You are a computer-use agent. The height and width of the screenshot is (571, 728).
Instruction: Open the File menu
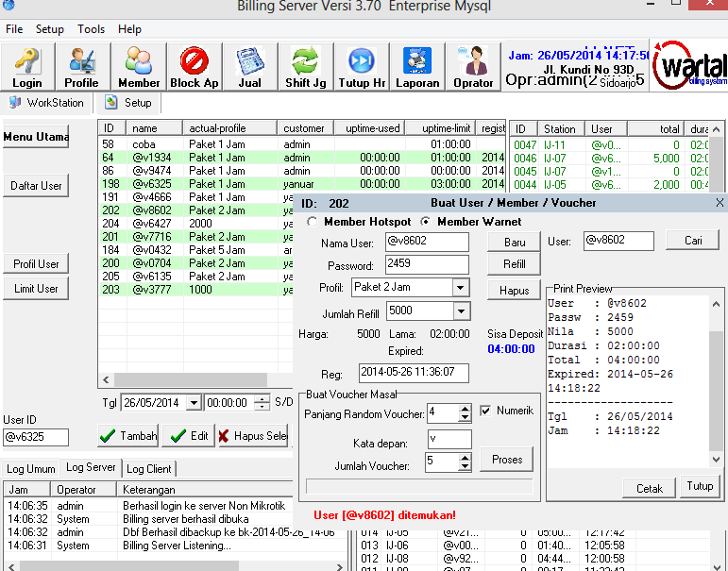click(14, 29)
